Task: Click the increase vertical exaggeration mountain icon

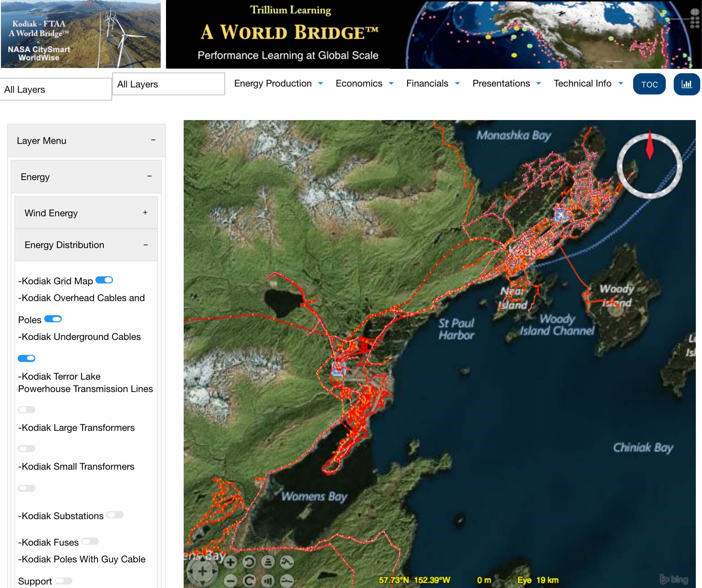Action: 287,562
